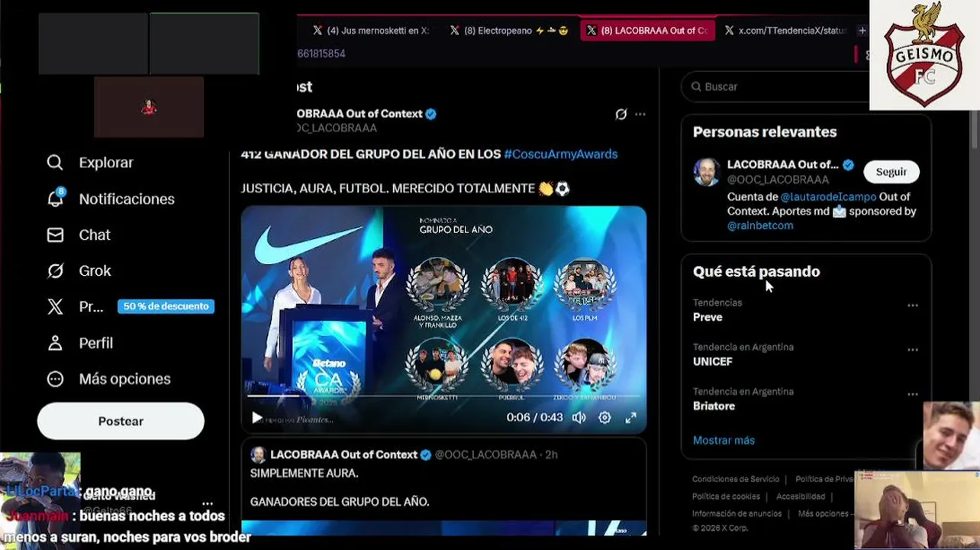Play the Grupo del Año video
The height and width of the screenshot is (550, 980).
pos(257,418)
